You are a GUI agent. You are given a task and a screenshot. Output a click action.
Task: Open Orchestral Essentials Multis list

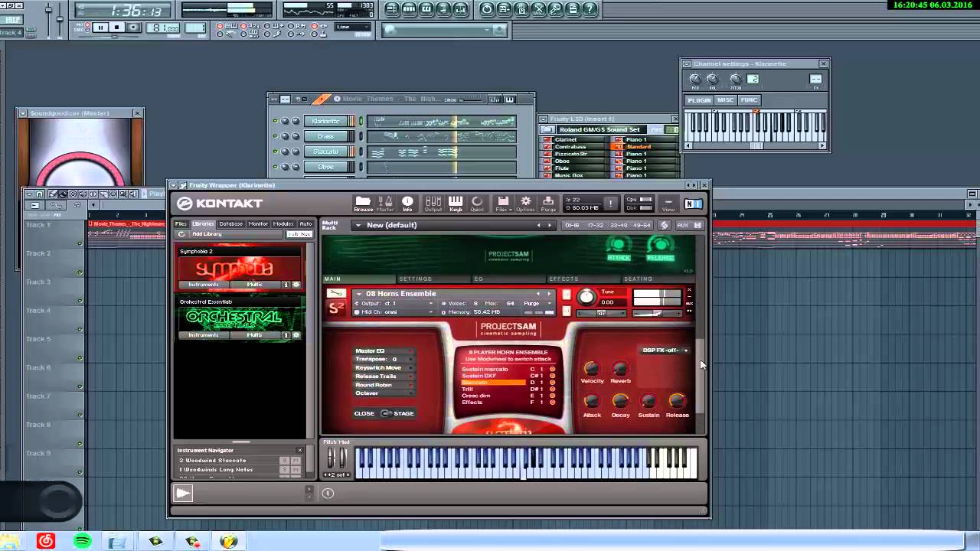coord(254,335)
